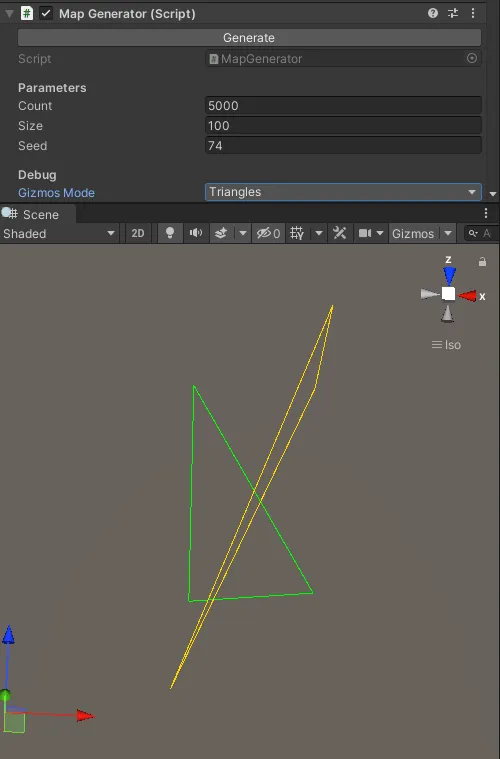Viewport: 500px width, 759px height.
Task: Click the gizmo center cube
Action: pyautogui.click(x=449, y=294)
